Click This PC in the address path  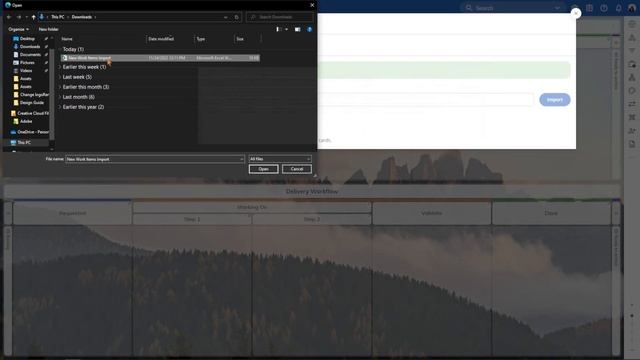[x=58, y=17]
